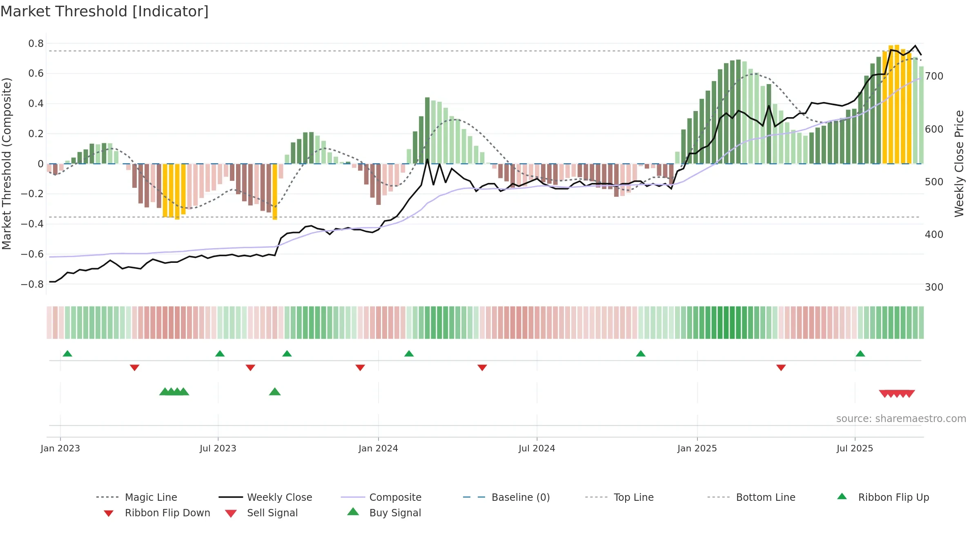The image size is (980, 551).
Task: Toggle the Baseline (0) legend entry
Action: [x=506, y=497]
